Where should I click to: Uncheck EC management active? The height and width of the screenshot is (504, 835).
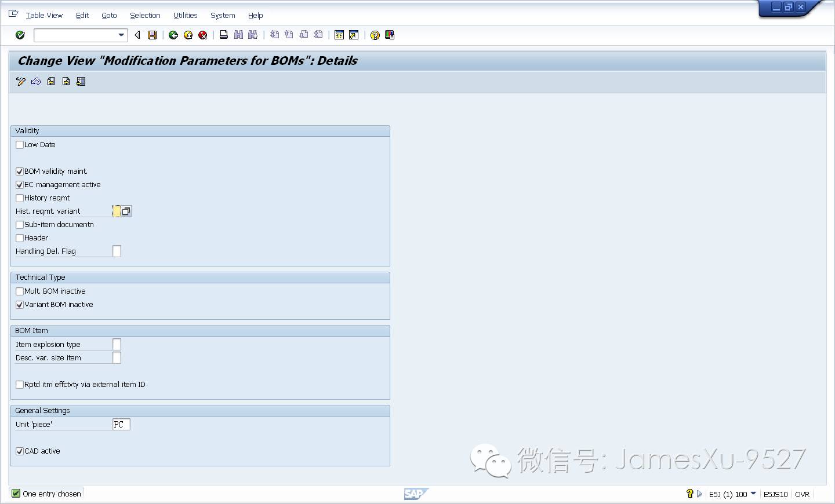[x=20, y=185]
